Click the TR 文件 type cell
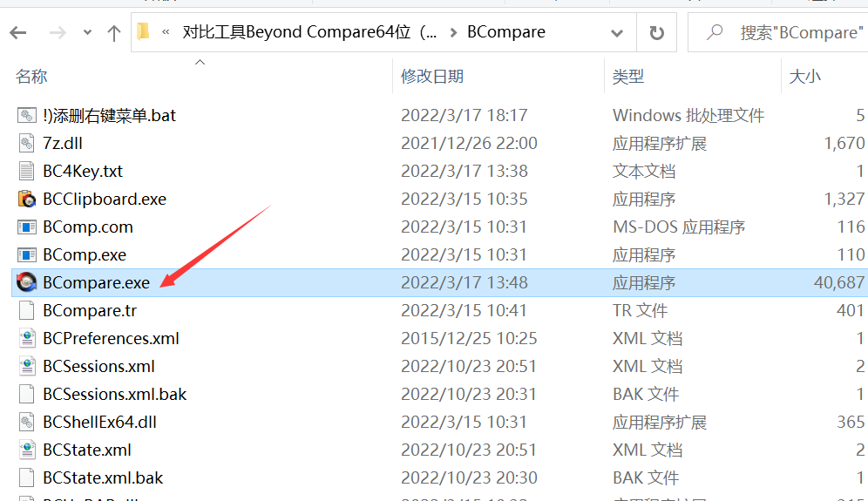Image resolution: width=868 pixels, height=501 pixels. pos(640,310)
